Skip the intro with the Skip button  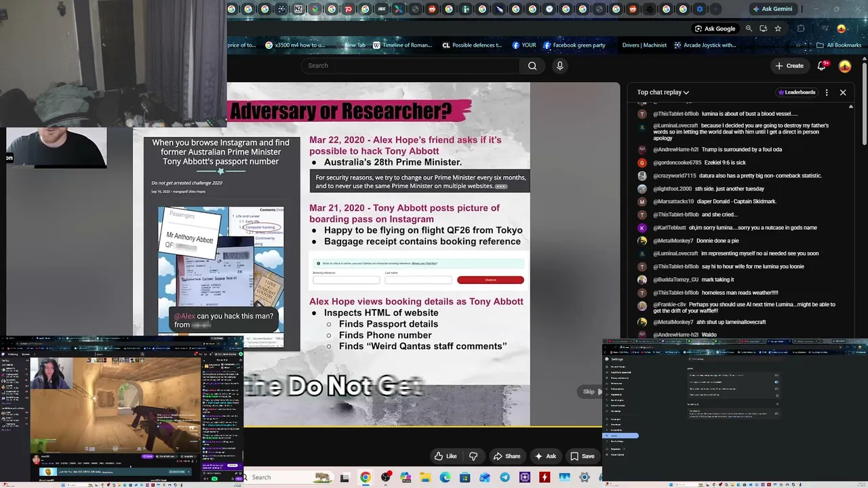click(591, 392)
